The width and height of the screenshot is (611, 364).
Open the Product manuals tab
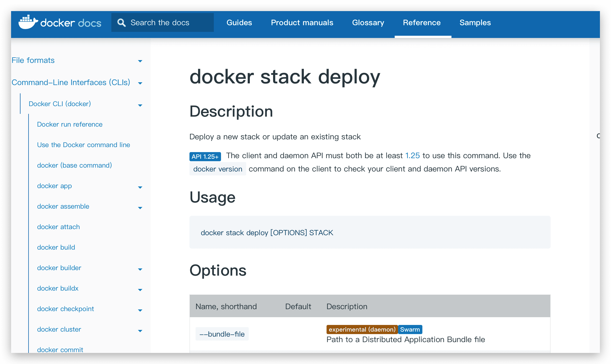302,23
